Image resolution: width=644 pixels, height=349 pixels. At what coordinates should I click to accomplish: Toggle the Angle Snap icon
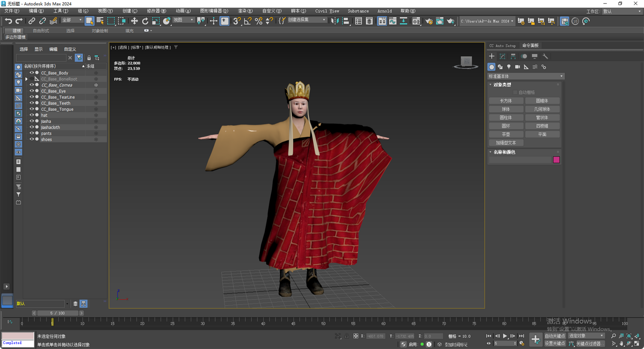(248, 21)
